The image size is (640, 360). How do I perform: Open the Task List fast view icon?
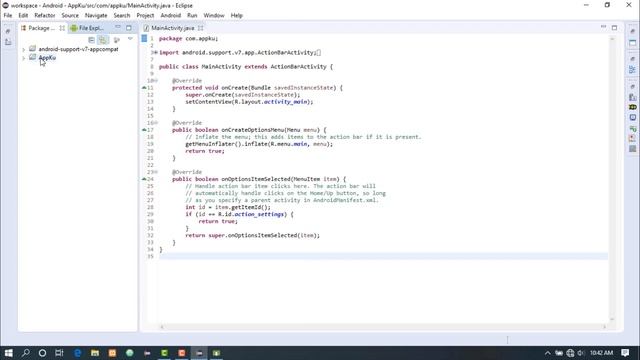(632, 42)
